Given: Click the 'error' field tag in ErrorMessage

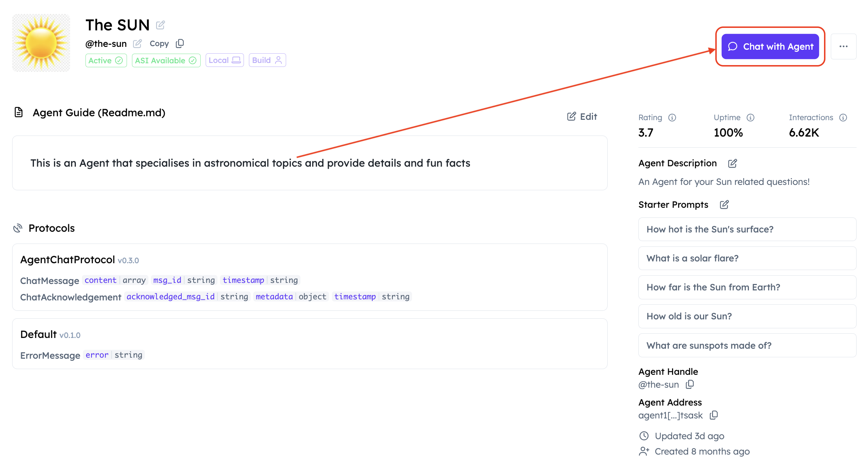Looking at the screenshot, I should [97, 355].
